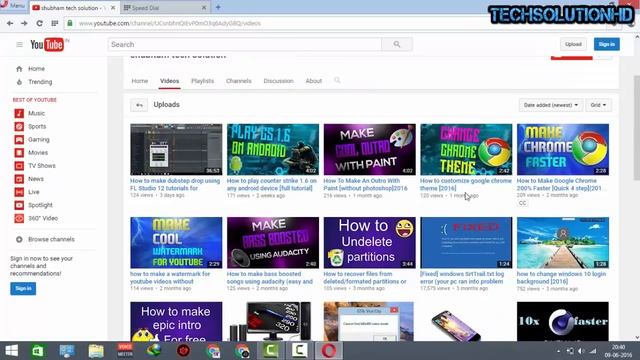Open the Movies channel icon
The image size is (640, 360).
click(x=19, y=153)
